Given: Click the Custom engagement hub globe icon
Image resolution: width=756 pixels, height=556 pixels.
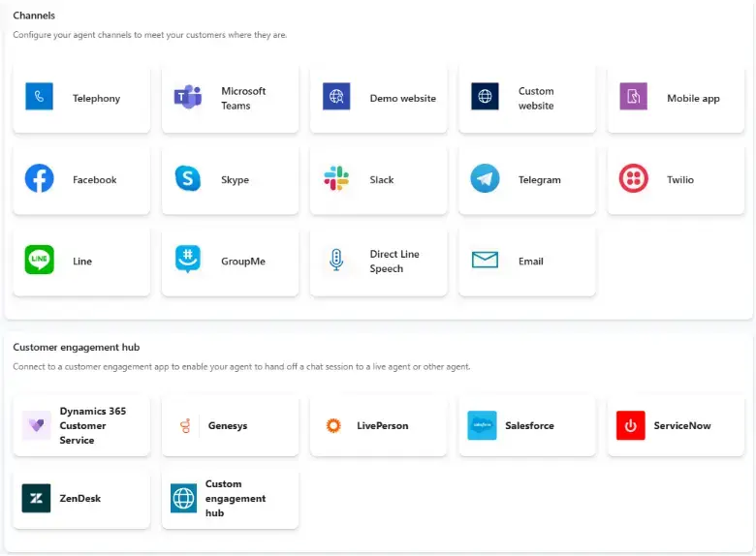Looking at the screenshot, I should click(x=183, y=498).
